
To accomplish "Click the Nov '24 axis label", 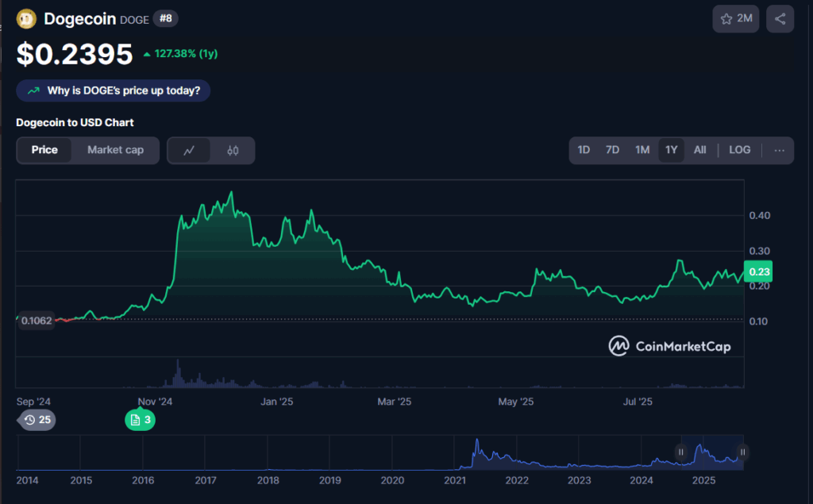I will coord(155,402).
